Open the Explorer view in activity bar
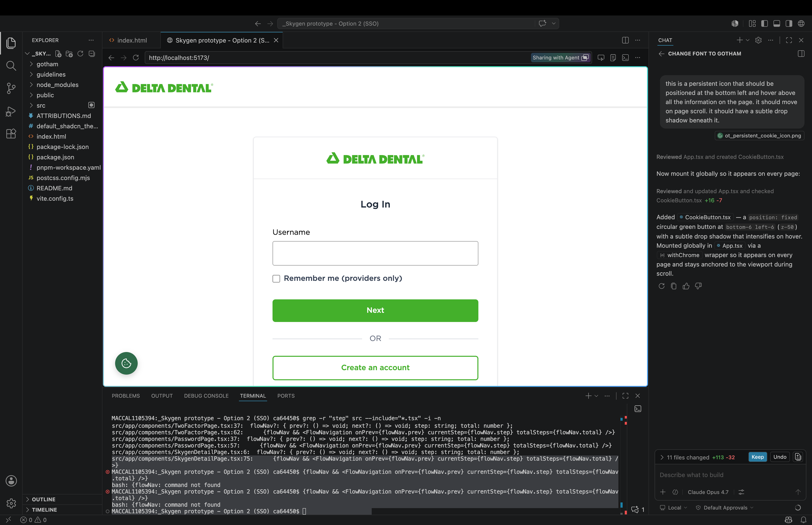This screenshot has height=525, width=812. [x=11, y=43]
